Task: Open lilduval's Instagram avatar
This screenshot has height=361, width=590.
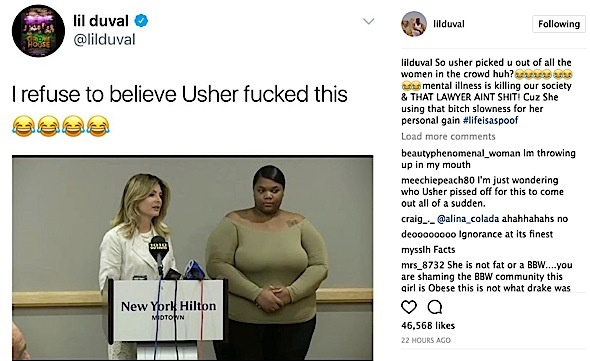Action: click(x=414, y=24)
